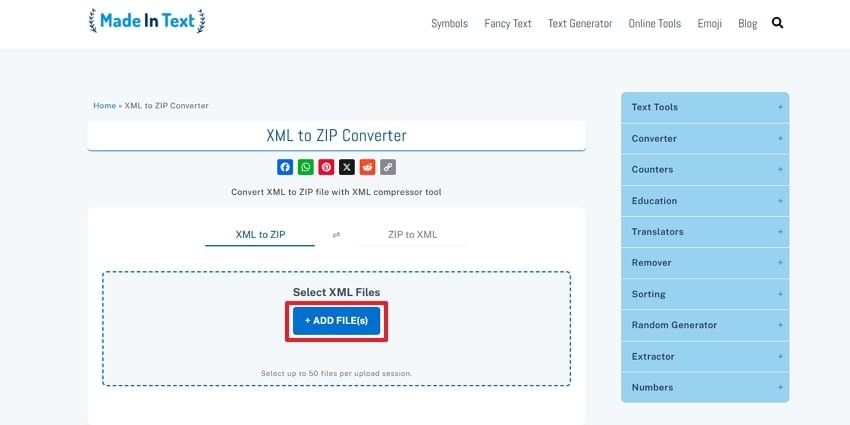Click the 'Convert XML to ZIP file' description

click(336, 192)
